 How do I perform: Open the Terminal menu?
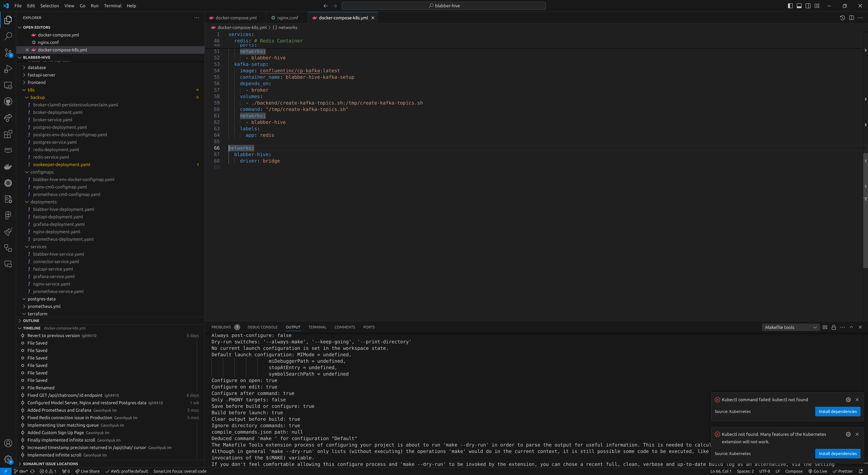(112, 6)
